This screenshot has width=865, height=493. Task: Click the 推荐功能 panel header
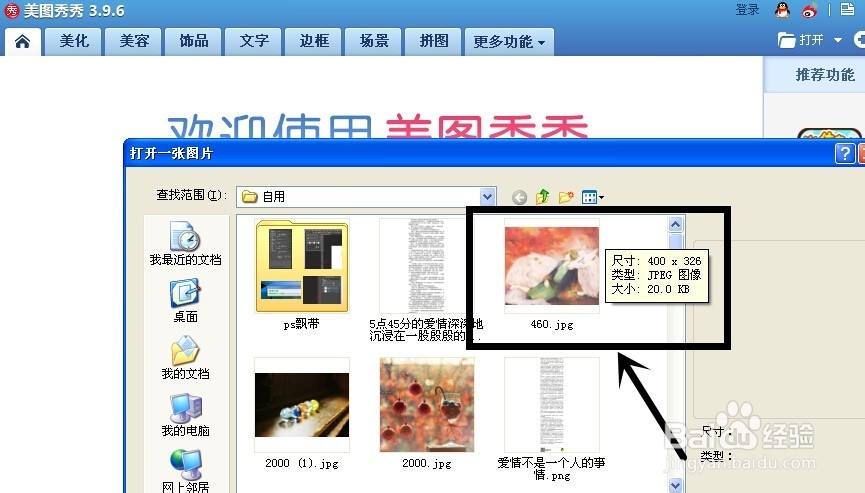coord(825,74)
